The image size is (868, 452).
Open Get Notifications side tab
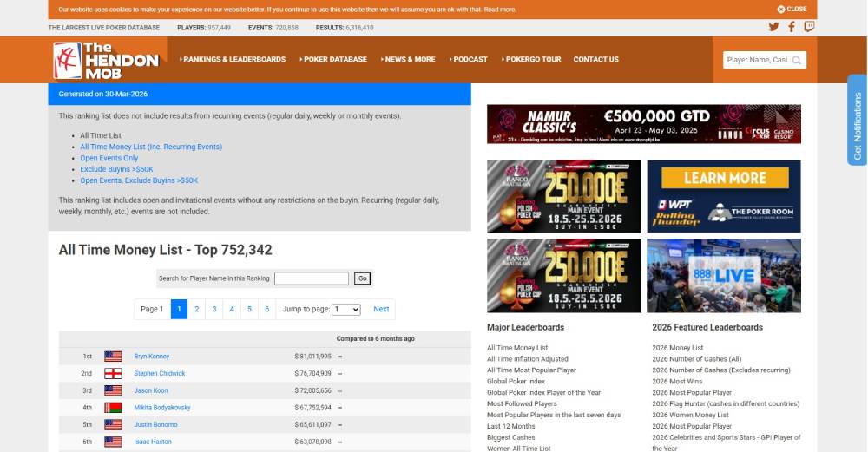[x=857, y=120]
